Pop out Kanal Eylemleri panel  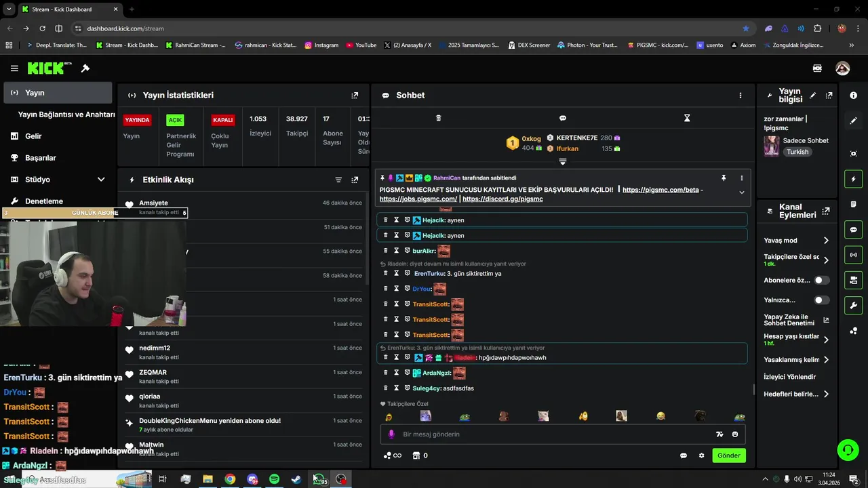point(825,211)
